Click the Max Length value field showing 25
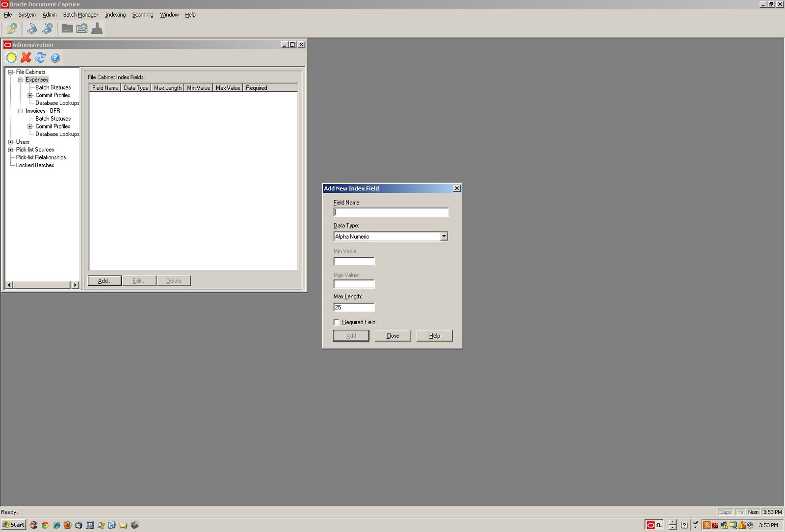Image resolution: width=785 pixels, height=532 pixels. pyautogui.click(x=354, y=307)
